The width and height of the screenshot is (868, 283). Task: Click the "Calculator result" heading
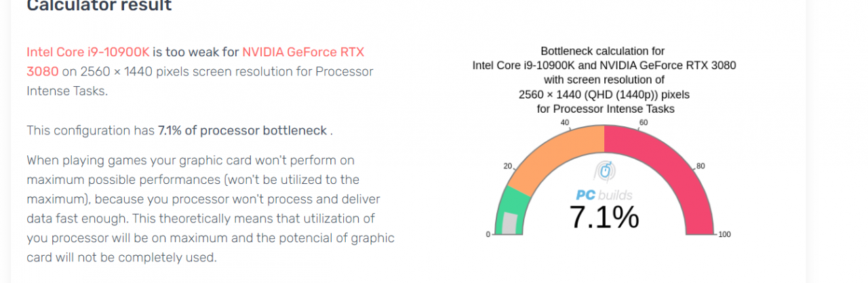pos(99,6)
